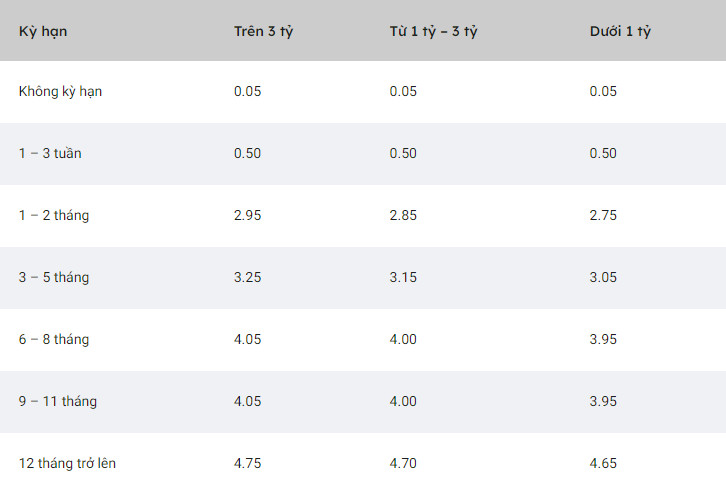This screenshot has height=495, width=726.
Task: Select the '9 – 11 tháng' row label
Action: tap(58, 401)
